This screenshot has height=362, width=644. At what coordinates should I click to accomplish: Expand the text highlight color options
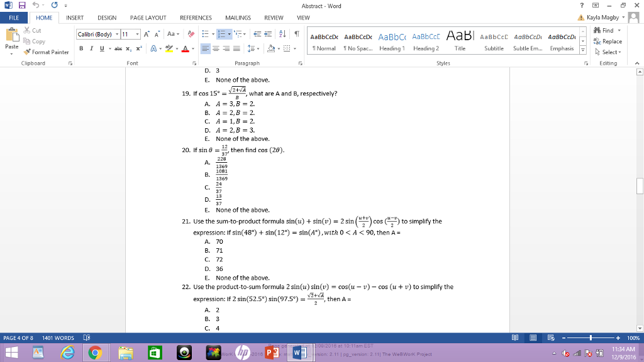click(x=176, y=48)
